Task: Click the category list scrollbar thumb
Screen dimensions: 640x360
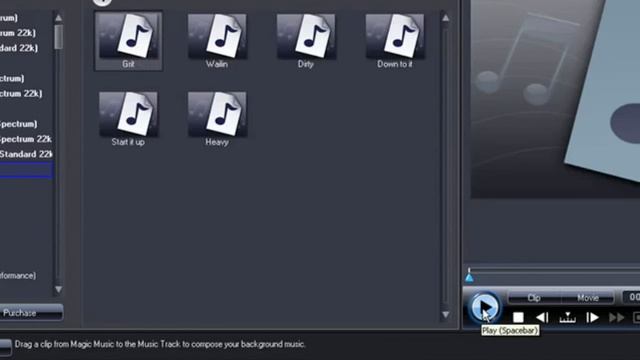Action: click(x=58, y=37)
